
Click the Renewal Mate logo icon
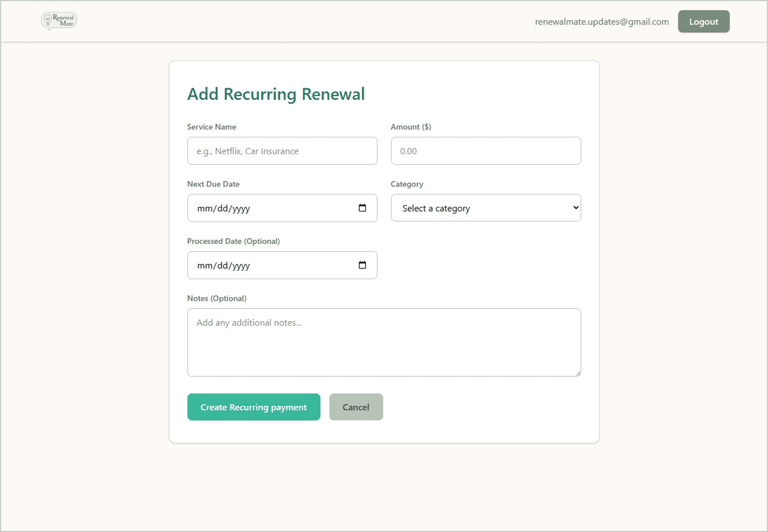(58, 21)
